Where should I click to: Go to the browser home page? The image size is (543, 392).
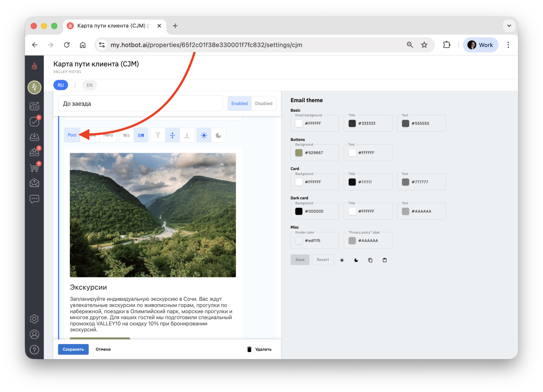point(83,45)
